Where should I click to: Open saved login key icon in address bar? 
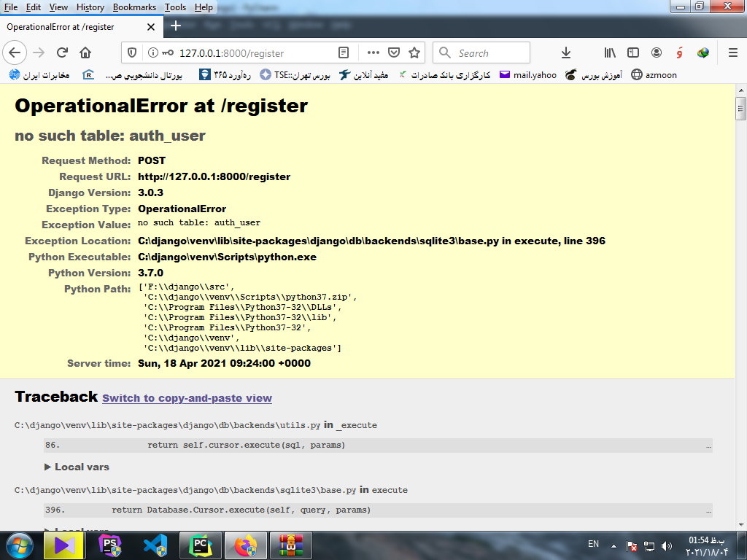(x=167, y=52)
